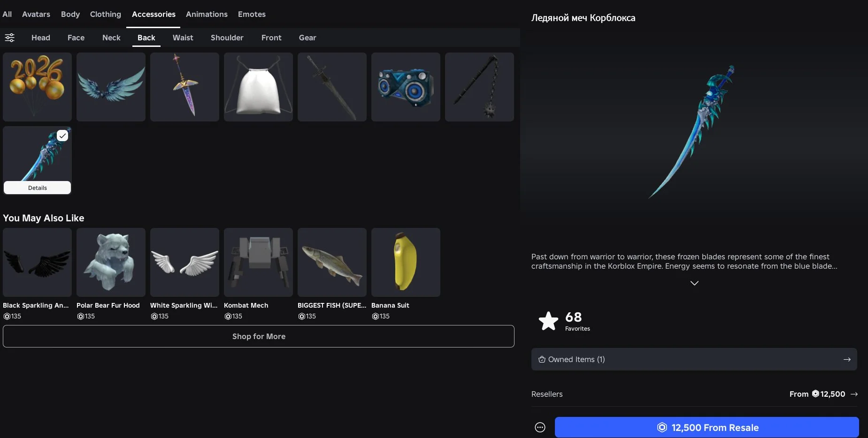Equip the teal wings accessory
The width and height of the screenshot is (868, 438).
[111, 87]
